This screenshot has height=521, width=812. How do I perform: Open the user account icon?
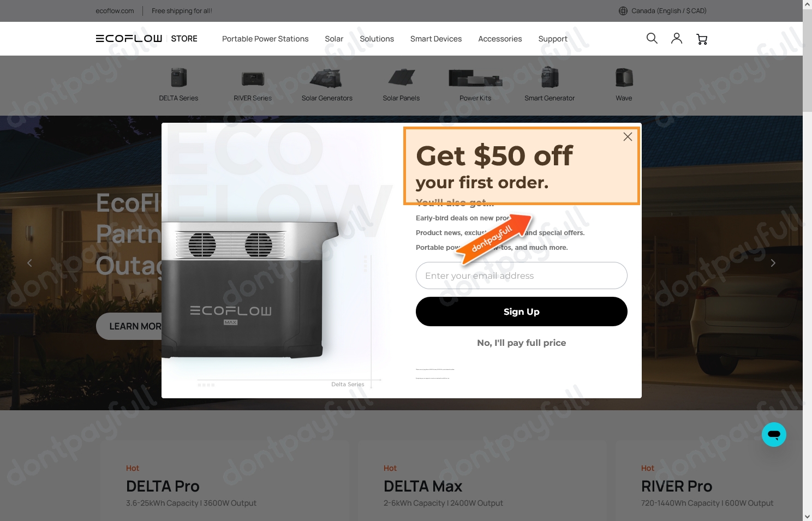click(677, 38)
